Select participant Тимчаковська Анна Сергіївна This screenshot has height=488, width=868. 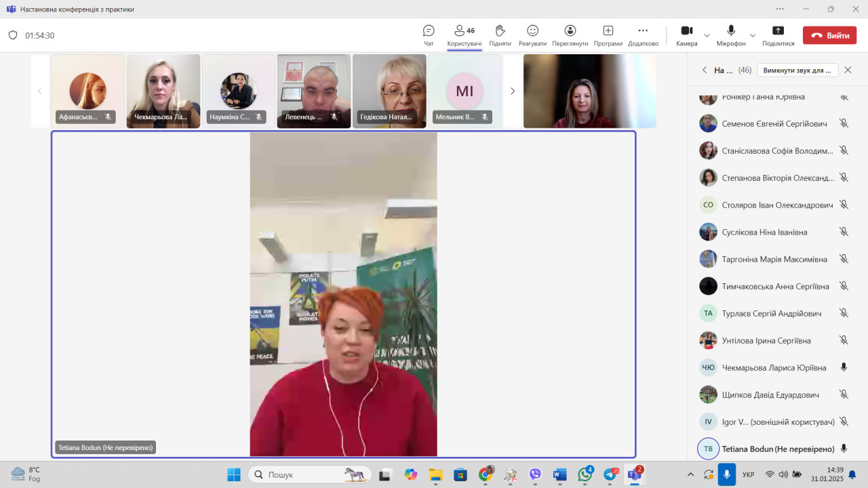point(774,286)
